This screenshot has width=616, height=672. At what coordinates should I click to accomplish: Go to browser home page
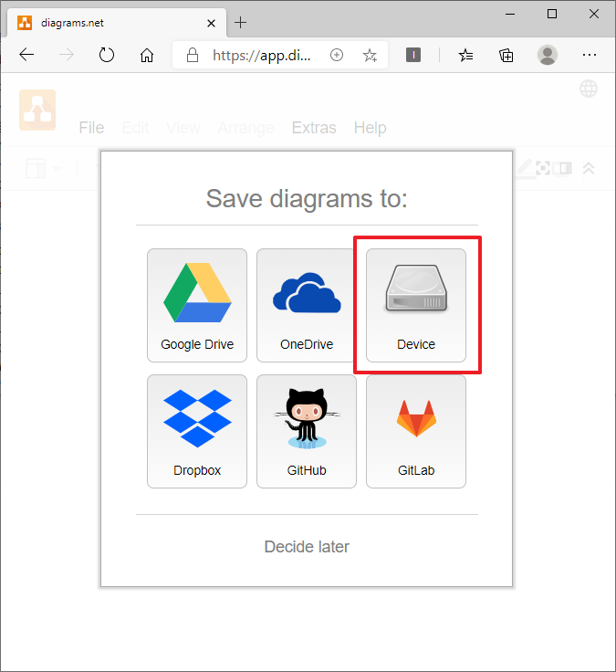[x=147, y=55]
